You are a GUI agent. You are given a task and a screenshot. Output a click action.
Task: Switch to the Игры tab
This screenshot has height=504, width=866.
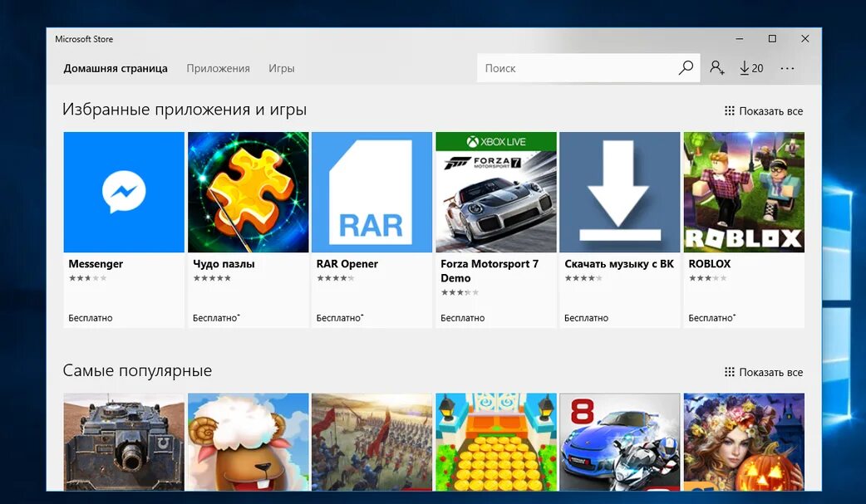[282, 68]
